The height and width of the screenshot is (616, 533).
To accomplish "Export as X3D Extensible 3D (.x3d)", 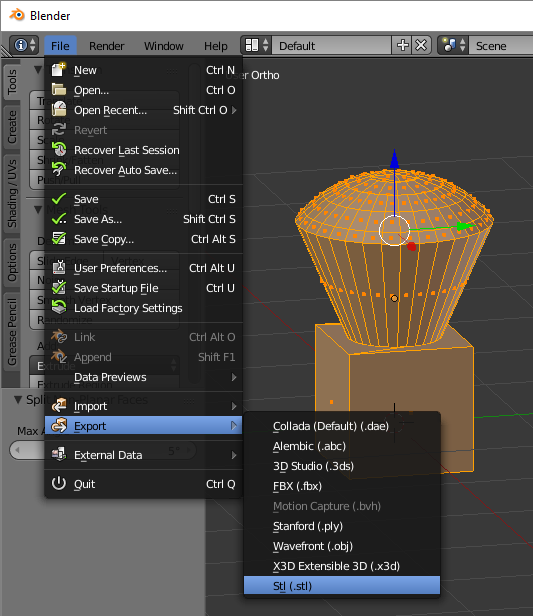I will [x=342, y=566].
